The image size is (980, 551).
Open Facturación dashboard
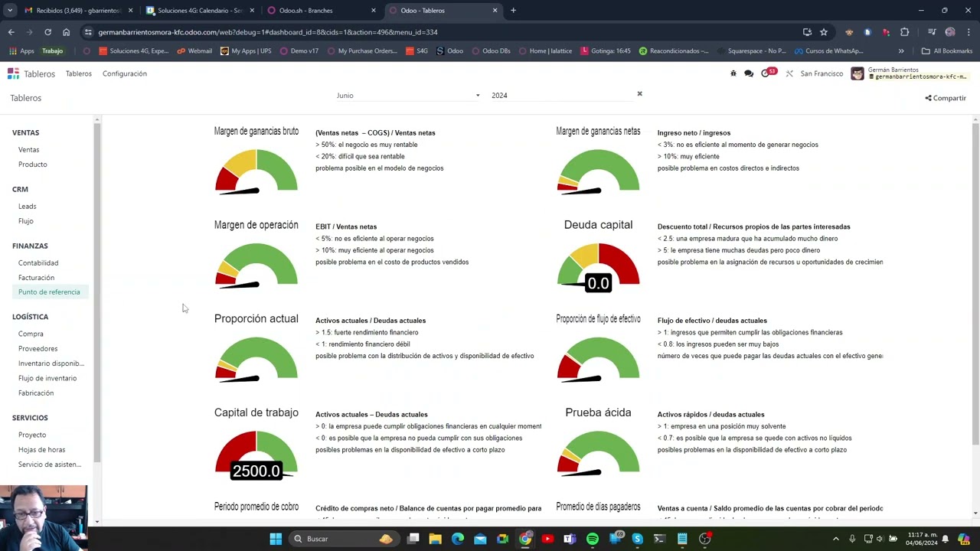(x=36, y=277)
